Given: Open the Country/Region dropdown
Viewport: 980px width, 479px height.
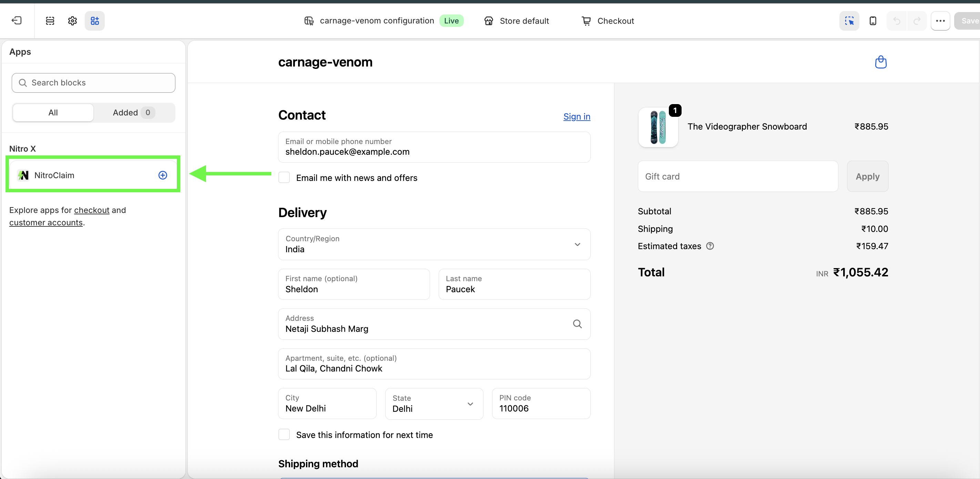Looking at the screenshot, I should pos(434,244).
